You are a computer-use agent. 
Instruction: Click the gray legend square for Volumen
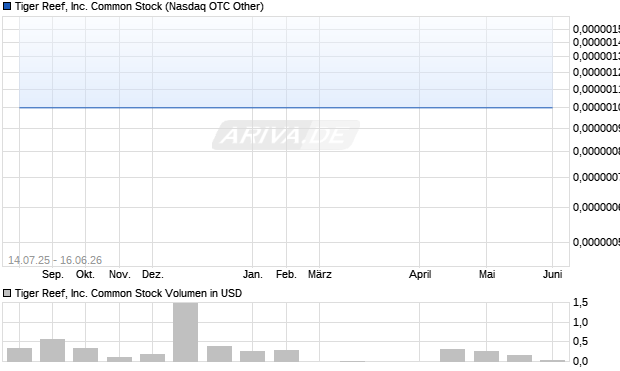pyautogui.click(x=7, y=293)
